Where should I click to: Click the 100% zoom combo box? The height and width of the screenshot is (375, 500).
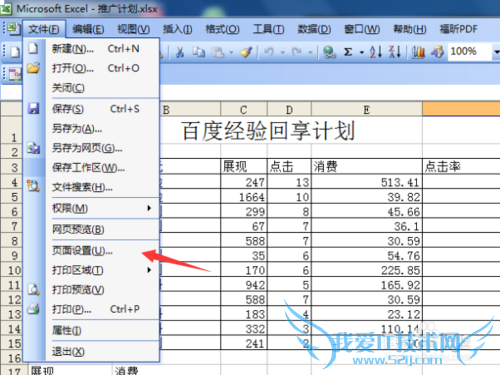[x=470, y=52]
